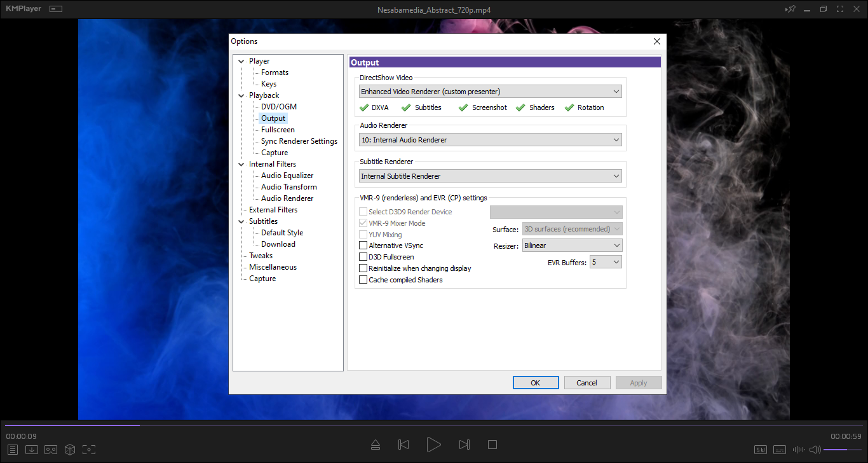
Task: Click the subtitles icon near volume
Action: point(780,450)
